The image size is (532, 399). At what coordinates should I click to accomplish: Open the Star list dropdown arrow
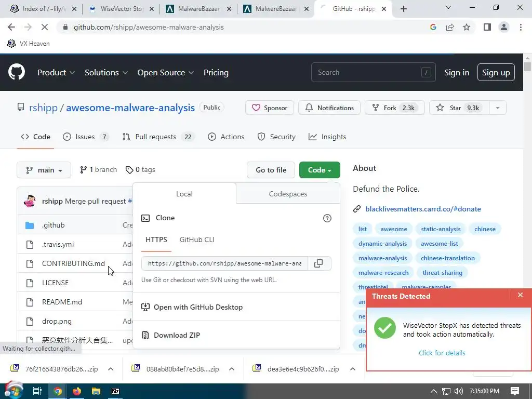pyautogui.click(x=497, y=108)
